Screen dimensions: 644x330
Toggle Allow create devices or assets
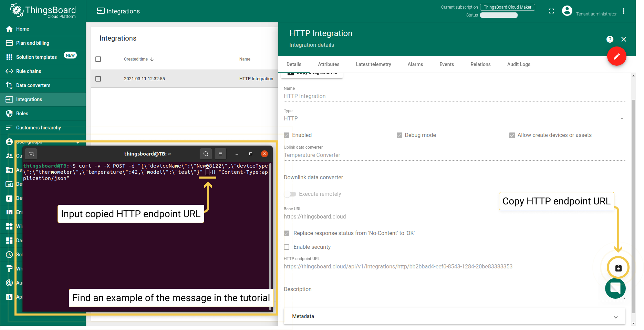tap(512, 135)
